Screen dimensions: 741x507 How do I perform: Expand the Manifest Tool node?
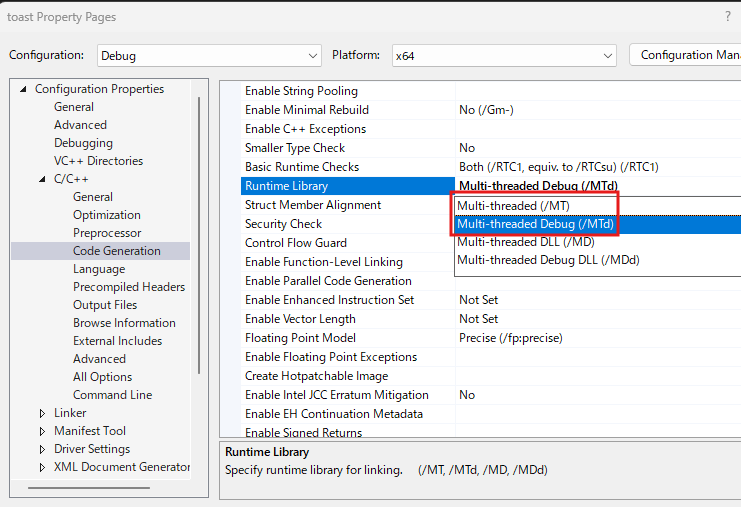[x=42, y=431]
